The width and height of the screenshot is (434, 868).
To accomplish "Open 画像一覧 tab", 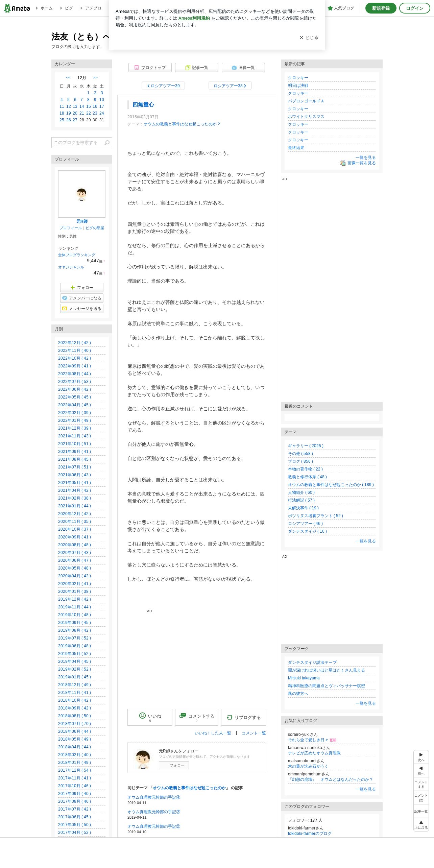I will [x=243, y=68].
